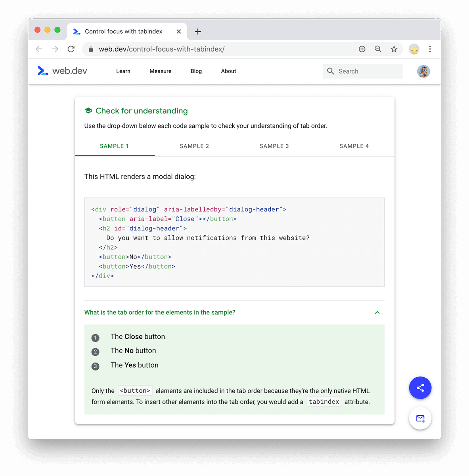
Task: Open the Chrome profile avatar
Action: click(414, 49)
